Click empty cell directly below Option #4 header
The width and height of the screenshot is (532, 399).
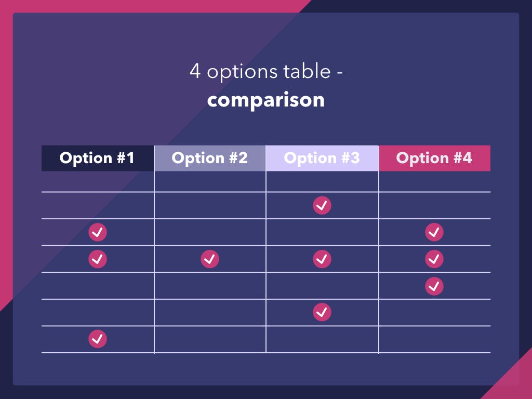tap(434, 182)
